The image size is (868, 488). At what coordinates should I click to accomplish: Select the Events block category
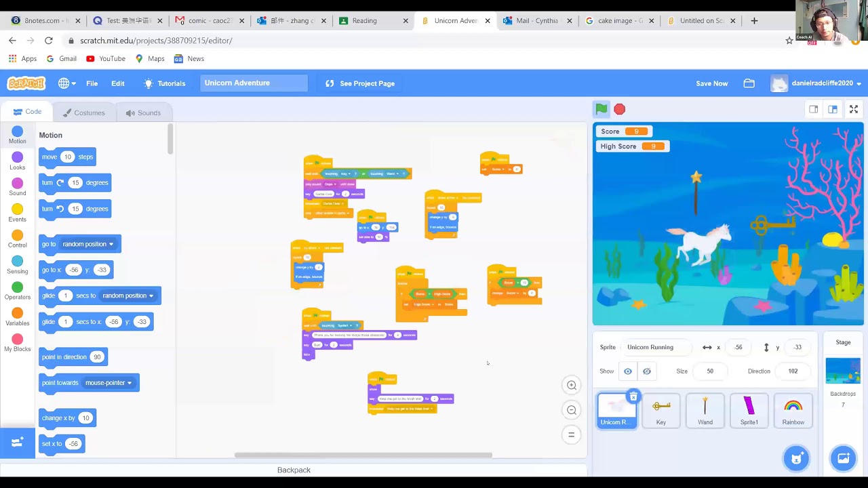click(18, 213)
